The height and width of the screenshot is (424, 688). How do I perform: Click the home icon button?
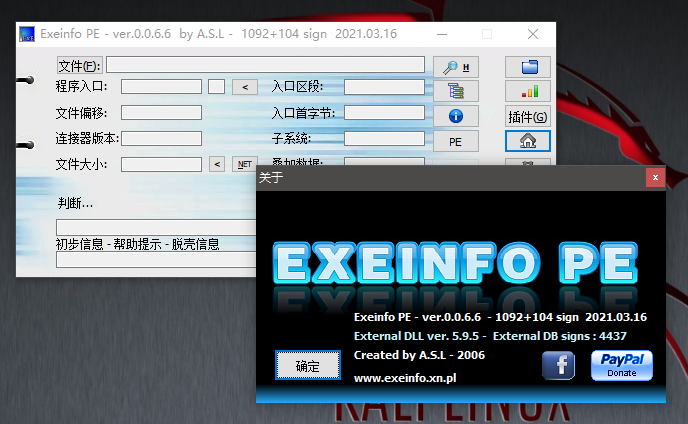[528, 141]
